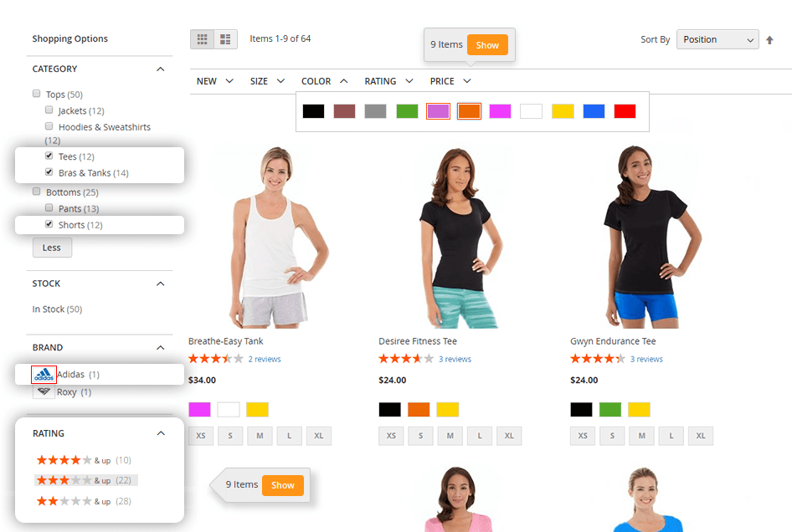Open the SIZE filter menu

267,81
